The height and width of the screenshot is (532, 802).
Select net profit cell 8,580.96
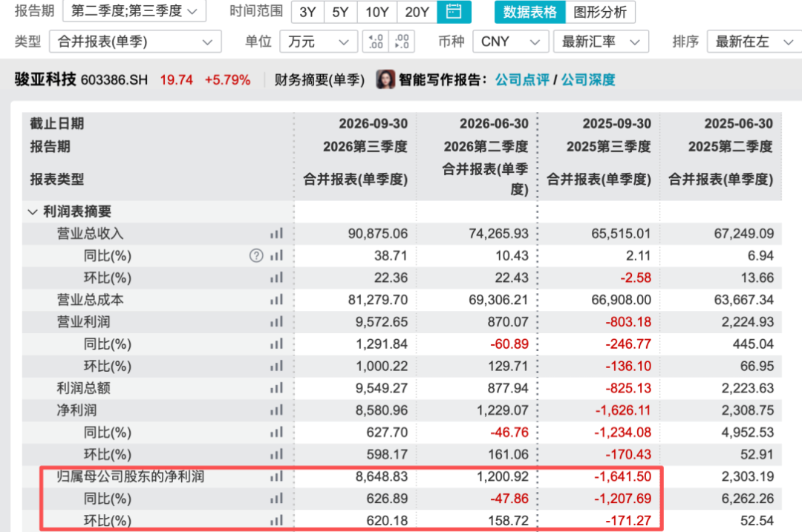382,410
